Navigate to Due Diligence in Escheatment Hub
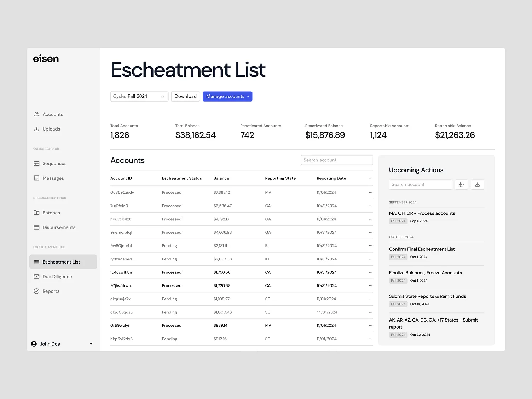 click(x=57, y=276)
